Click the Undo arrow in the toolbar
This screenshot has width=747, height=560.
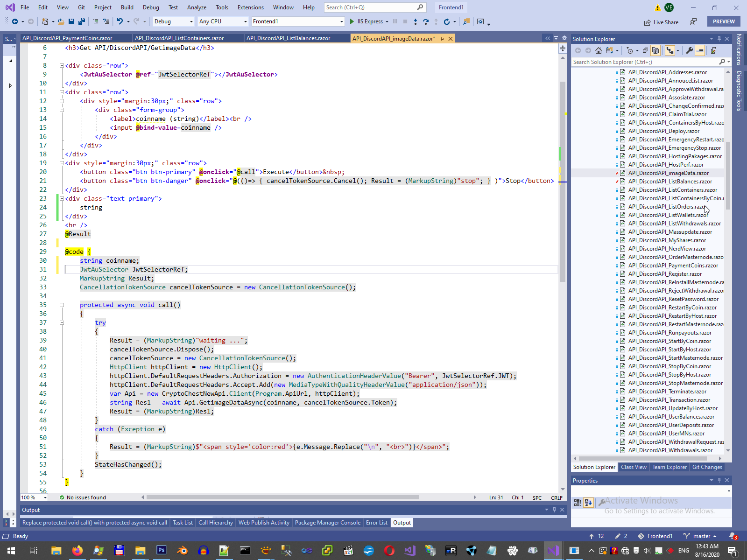pos(120,21)
